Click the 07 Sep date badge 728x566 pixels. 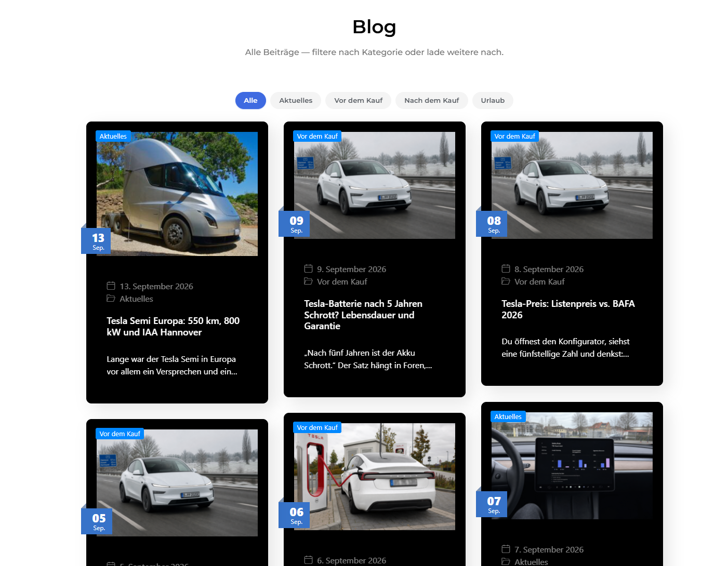pyautogui.click(x=492, y=504)
